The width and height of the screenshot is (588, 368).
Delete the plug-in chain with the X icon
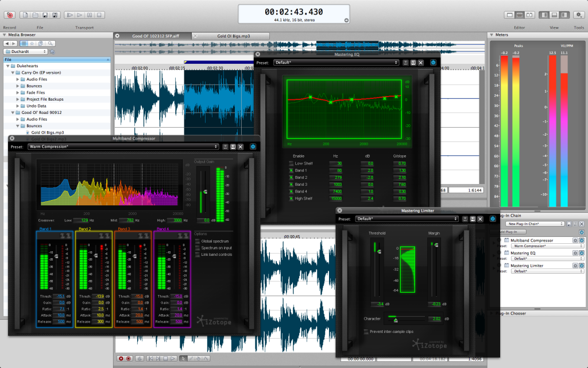(x=582, y=224)
